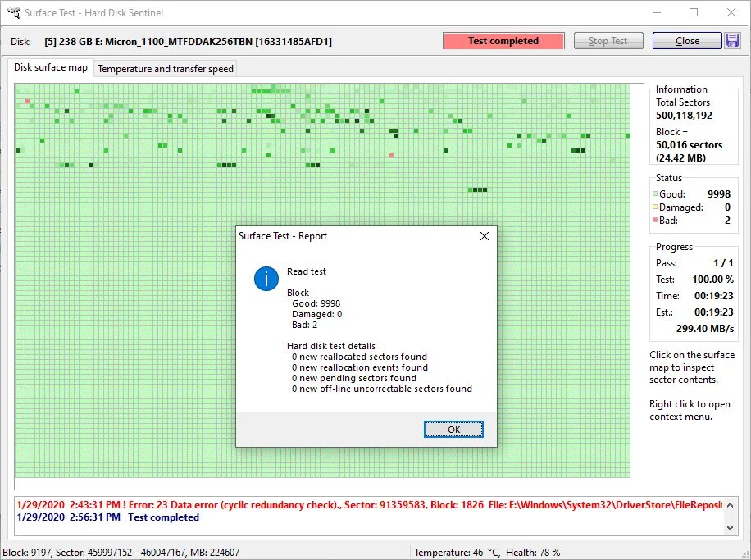The width and height of the screenshot is (751, 560).
Task: Click '0 new reallocated sectors found' line
Action: 359,357
